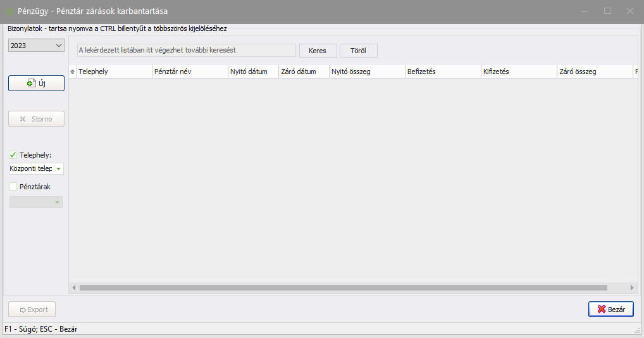Click the Kifizetés column header
The height and width of the screenshot is (338, 644).
[x=518, y=72]
